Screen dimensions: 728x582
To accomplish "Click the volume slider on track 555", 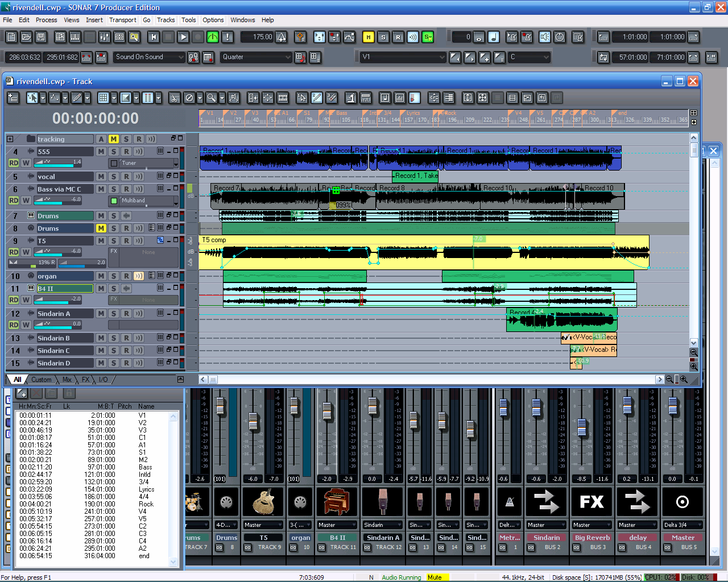I will (58, 163).
